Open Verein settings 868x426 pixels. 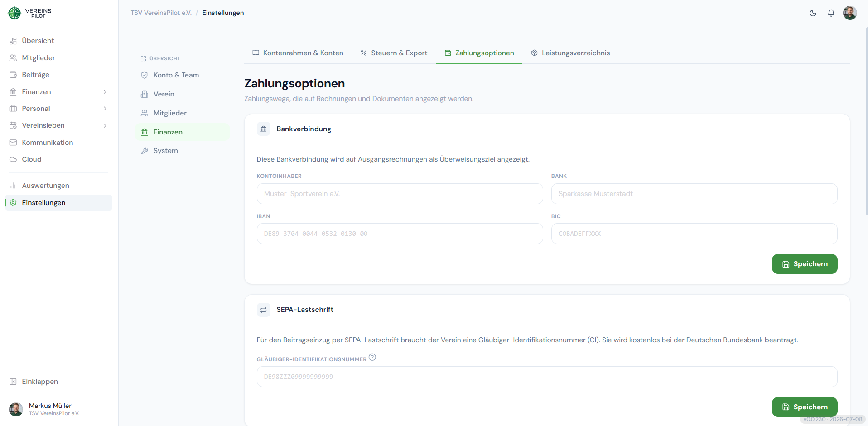(x=183, y=94)
